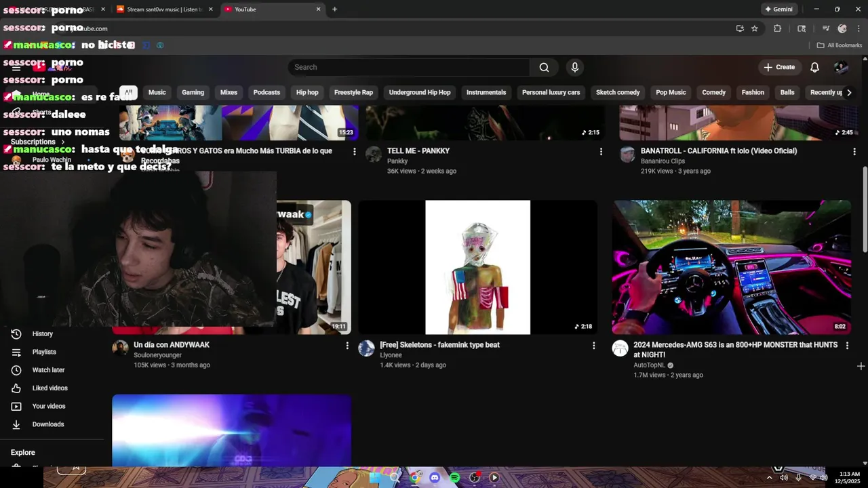
Task: Open Discord from the taskbar
Action: tap(435, 478)
